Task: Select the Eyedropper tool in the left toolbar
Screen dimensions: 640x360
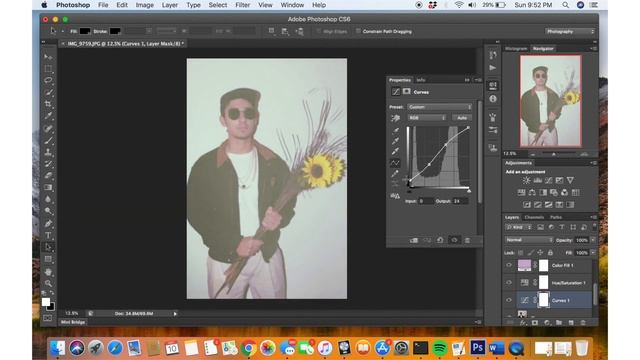Action: 48,116
